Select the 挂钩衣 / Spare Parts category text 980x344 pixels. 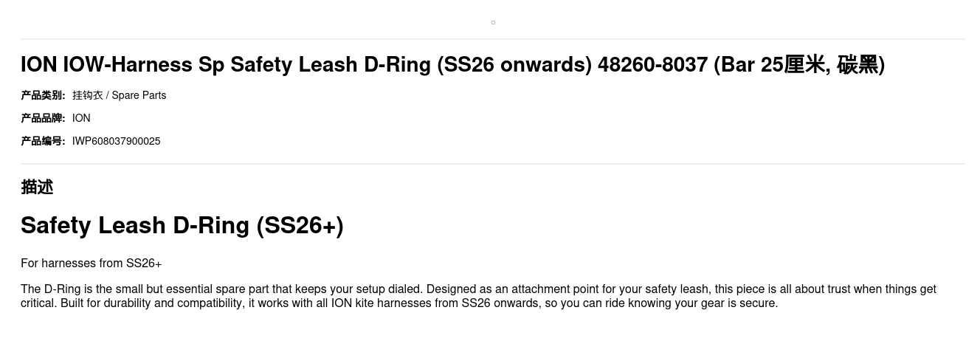[x=119, y=95]
